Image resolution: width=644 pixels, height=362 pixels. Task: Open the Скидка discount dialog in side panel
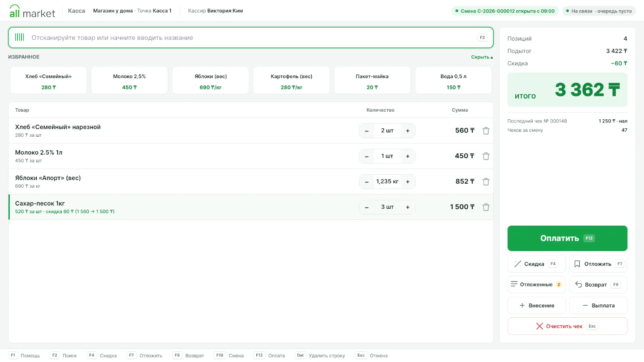[537, 264]
